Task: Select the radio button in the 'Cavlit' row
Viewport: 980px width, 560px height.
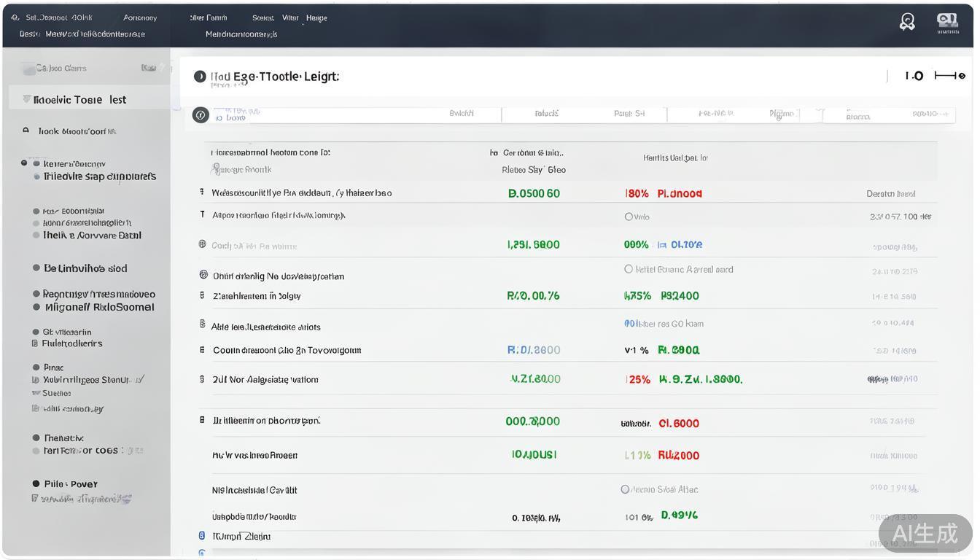Action: coord(625,489)
